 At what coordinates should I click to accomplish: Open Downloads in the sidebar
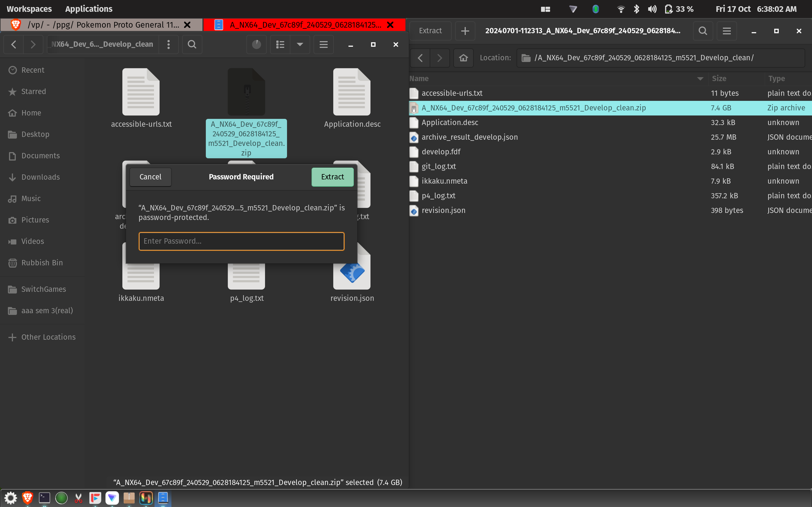coord(40,177)
